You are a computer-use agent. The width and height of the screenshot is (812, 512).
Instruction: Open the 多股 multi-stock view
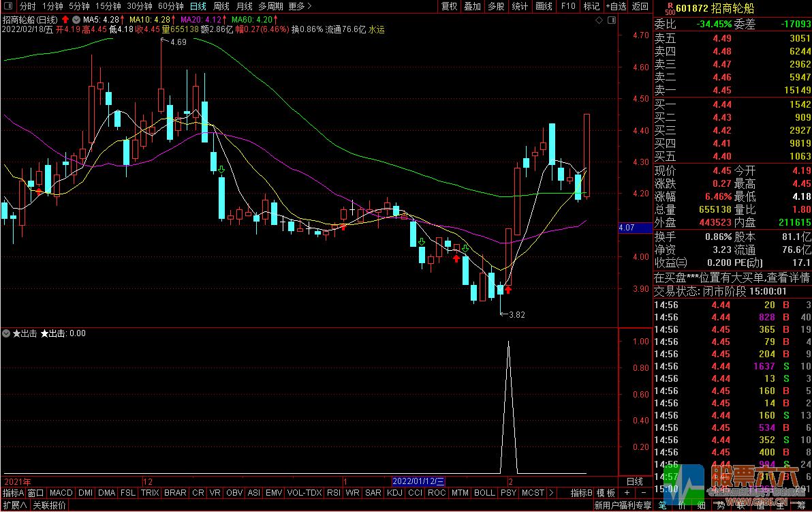pyautogui.click(x=496, y=6)
